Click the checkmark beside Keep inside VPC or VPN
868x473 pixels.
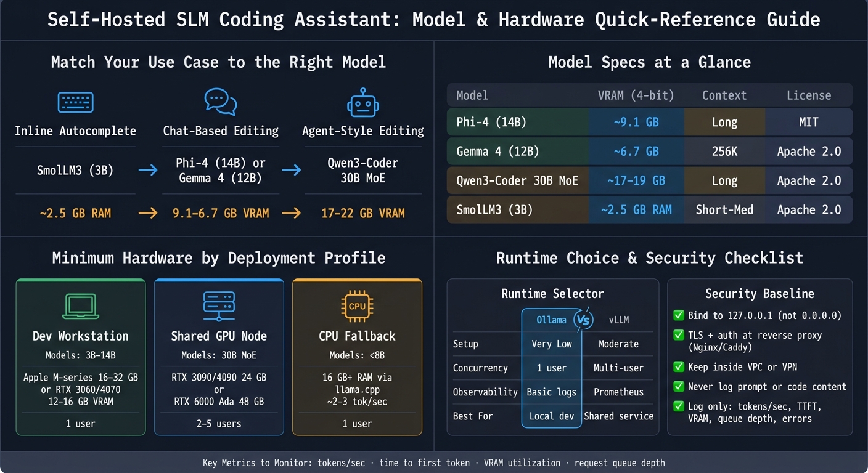click(x=679, y=366)
